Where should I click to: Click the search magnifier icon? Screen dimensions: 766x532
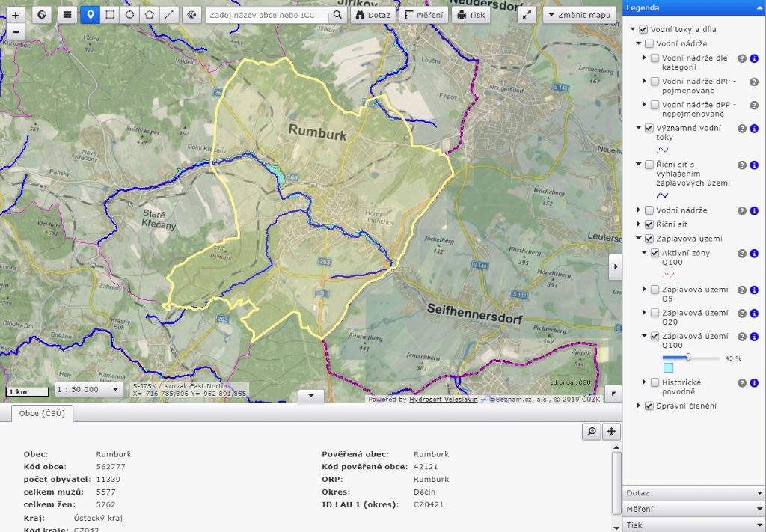click(x=337, y=15)
